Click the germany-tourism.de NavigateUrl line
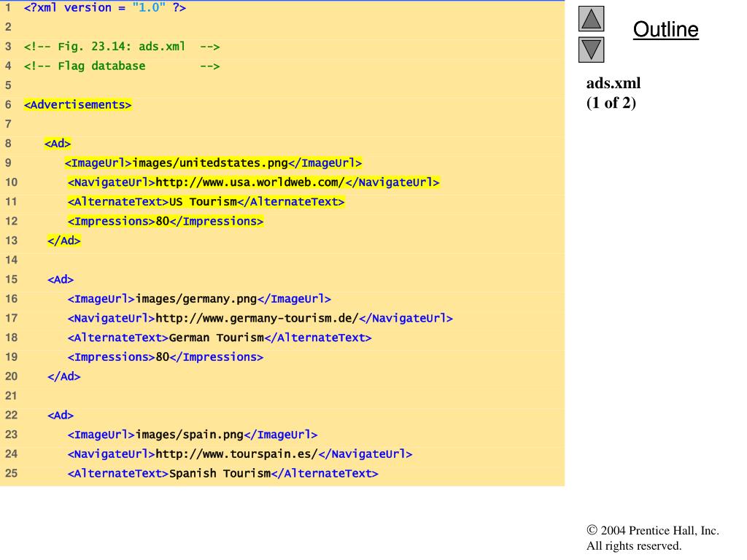747x560 pixels. (260, 318)
